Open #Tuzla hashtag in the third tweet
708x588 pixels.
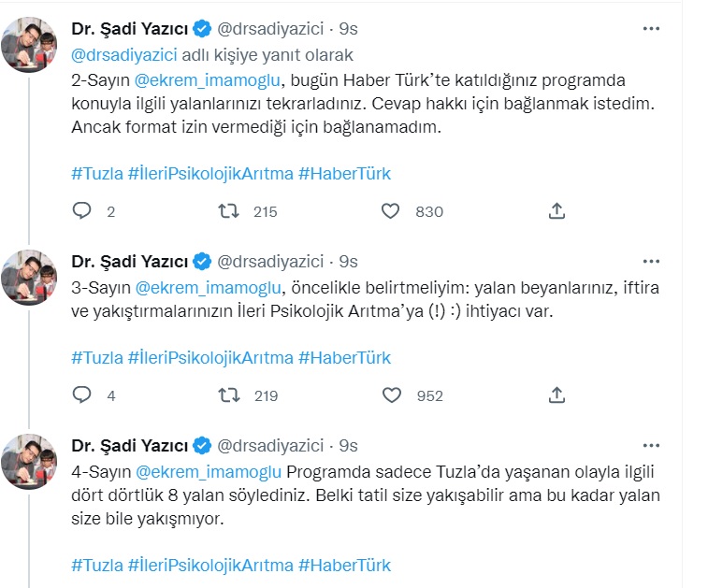tap(96, 565)
